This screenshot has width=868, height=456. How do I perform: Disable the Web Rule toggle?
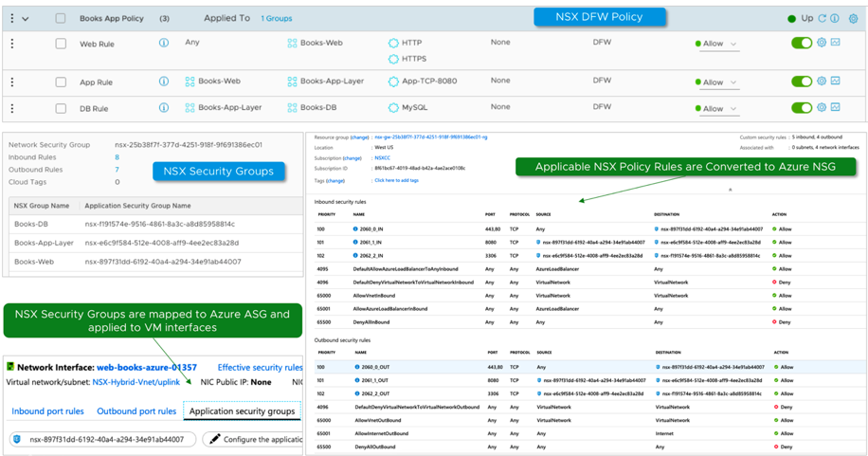pos(802,43)
